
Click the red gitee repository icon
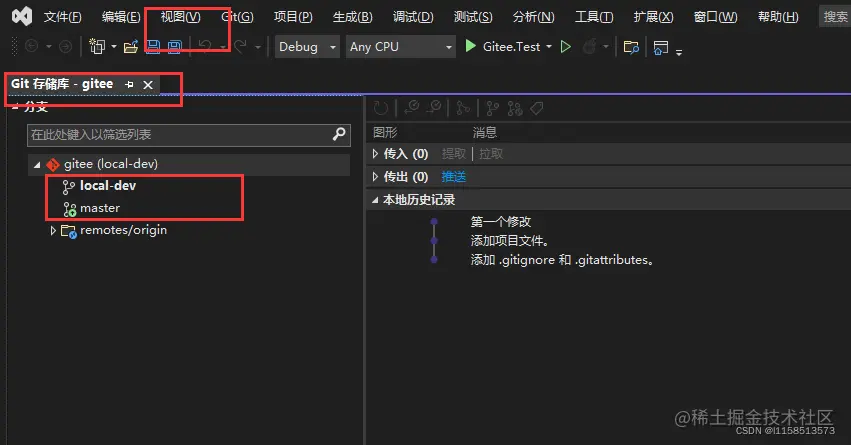[x=53, y=164]
